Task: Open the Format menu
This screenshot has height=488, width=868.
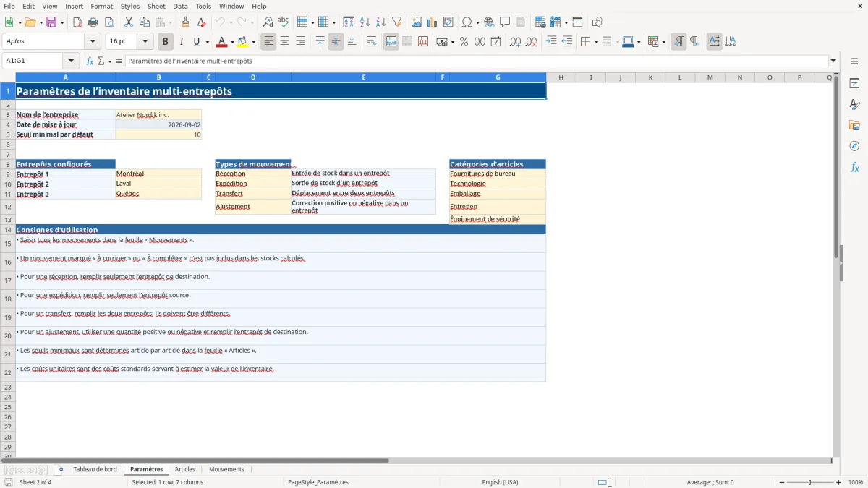Action: click(101, 6)
